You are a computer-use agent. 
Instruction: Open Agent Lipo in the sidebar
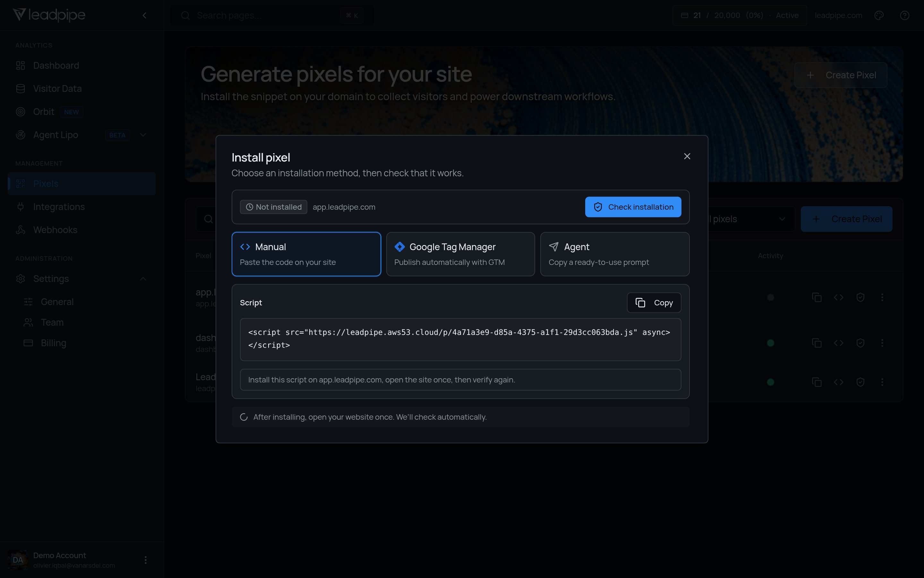click(x=56, y=135)
